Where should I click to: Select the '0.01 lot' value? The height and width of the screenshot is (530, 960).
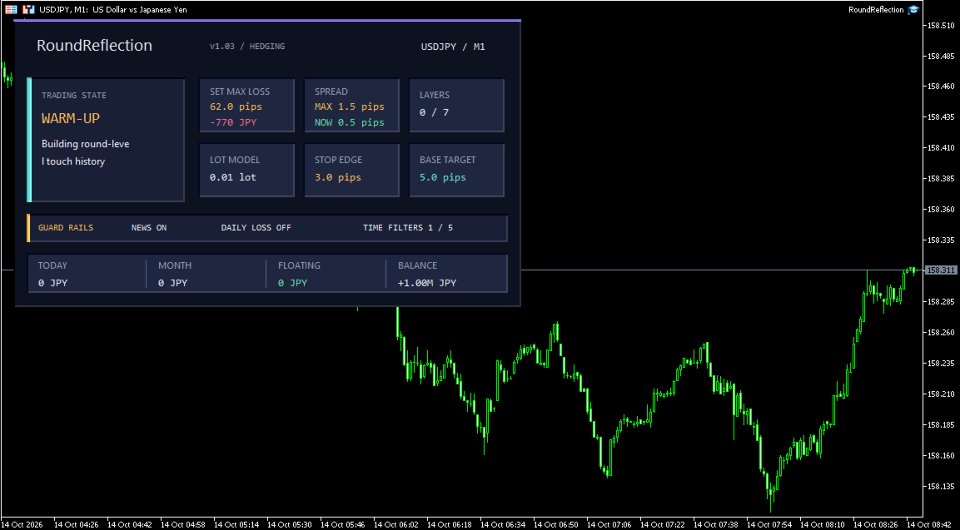pos(233,177)
